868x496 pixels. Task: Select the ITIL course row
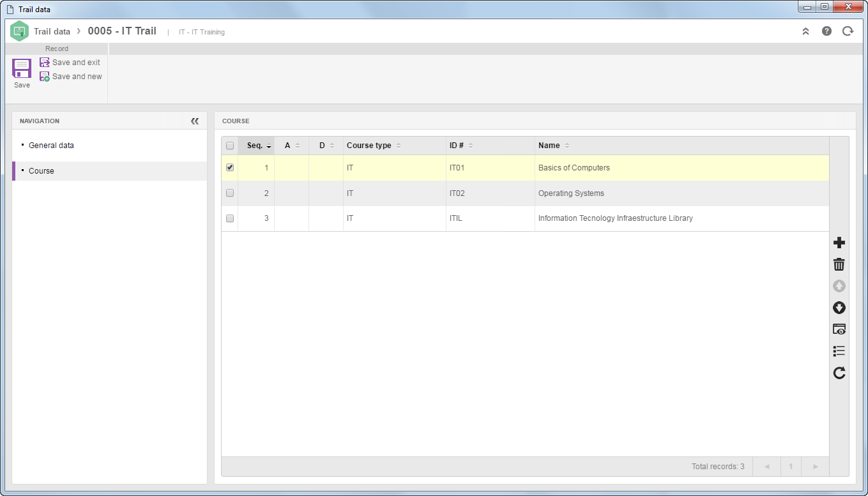point(525,218)
